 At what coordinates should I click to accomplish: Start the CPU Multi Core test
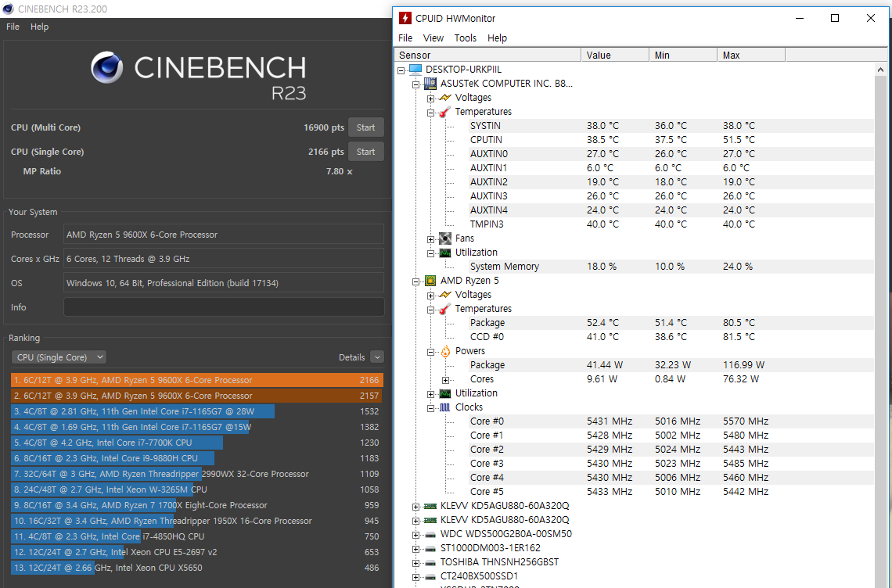tap(365, 127)
